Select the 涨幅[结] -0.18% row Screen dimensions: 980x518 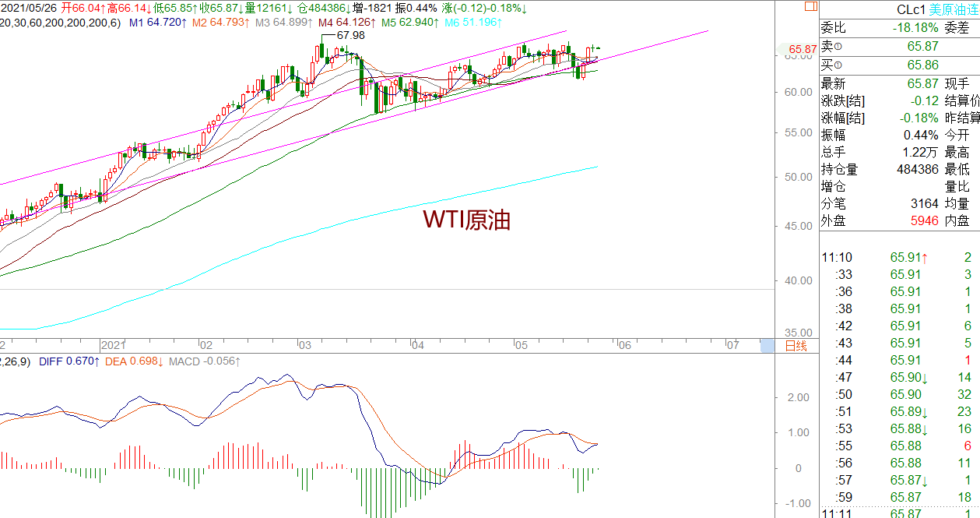900,118
